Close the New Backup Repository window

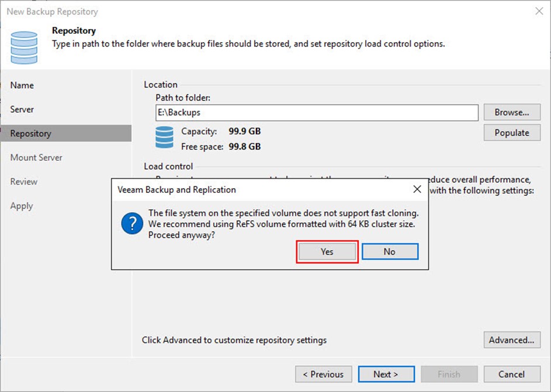pos(538,11)
